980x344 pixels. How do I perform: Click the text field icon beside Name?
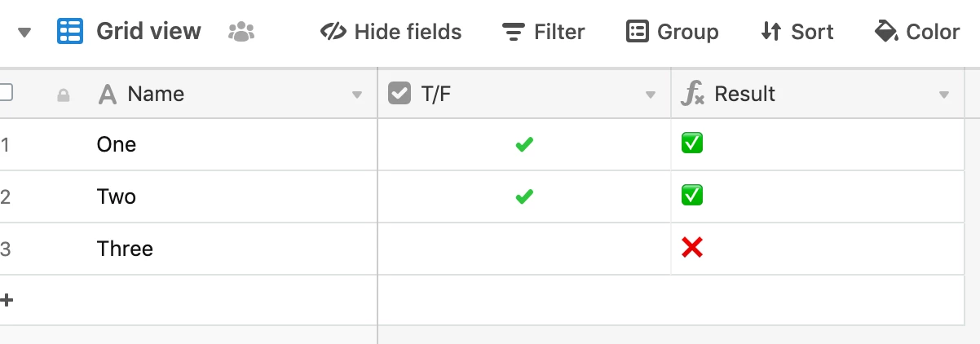(108, 95)
